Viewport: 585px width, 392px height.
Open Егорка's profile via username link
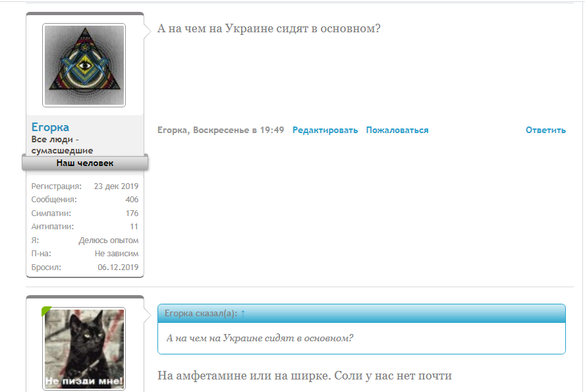click(51, 126)
